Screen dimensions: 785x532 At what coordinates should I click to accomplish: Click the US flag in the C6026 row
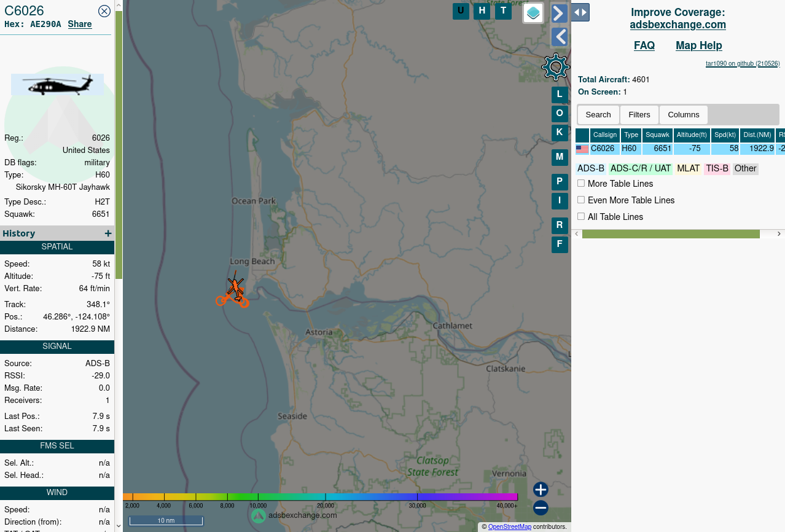(582, 149)
